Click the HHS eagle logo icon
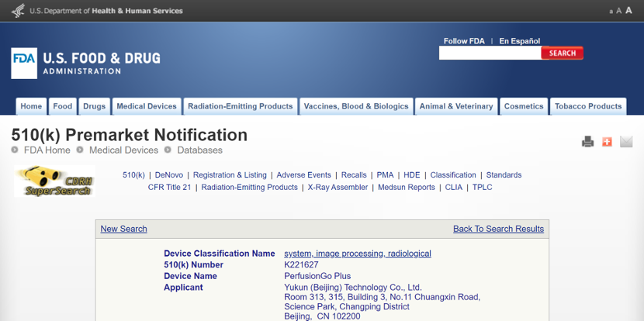 click(17, 11)
